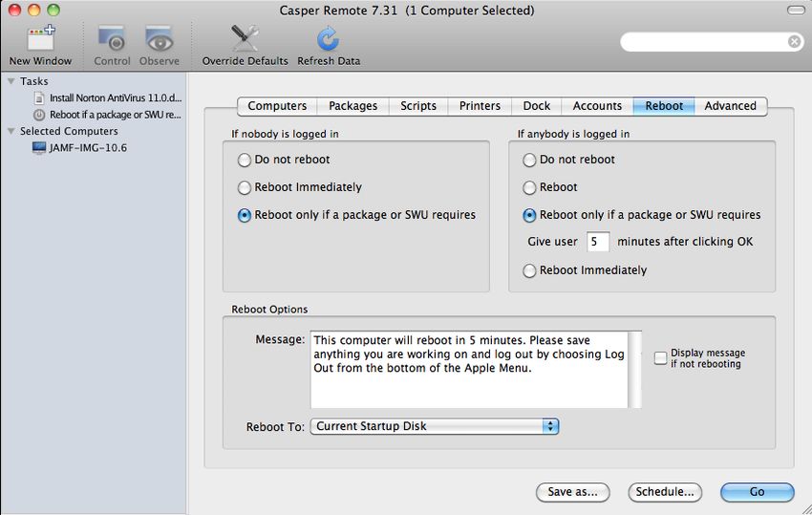Go to the Dock tab
This screenshot has width=812, height=515.
(537, 106)
